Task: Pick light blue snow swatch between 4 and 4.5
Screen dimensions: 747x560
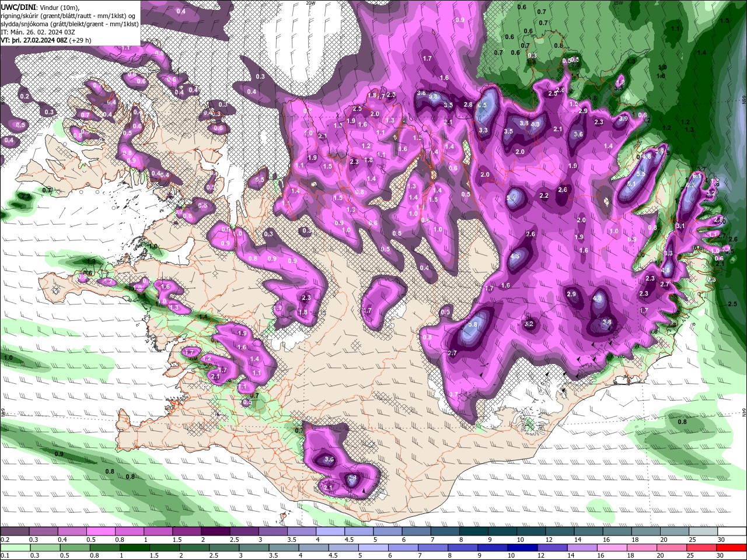Action: [330, 531]
